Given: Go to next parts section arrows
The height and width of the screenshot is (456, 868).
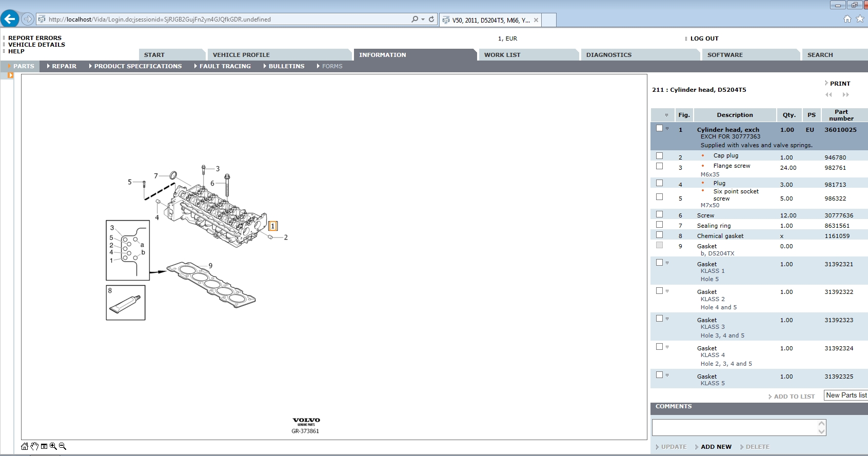Looking at the screenshot, I should point(846,95).
